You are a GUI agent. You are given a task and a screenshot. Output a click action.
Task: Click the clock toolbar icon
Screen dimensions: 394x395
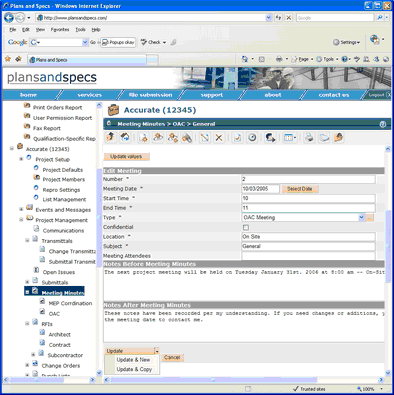click(x=252, y=137)
